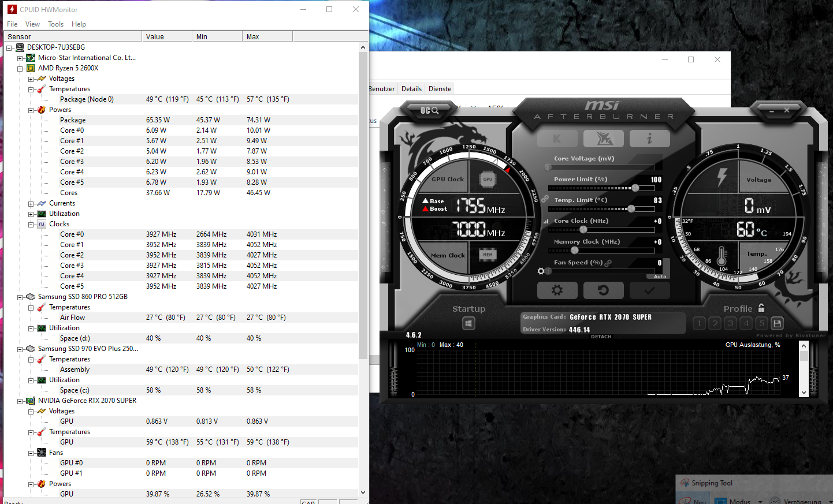Click the fan speed link icon in Afterburner
833x504 pixels.
pyautogui.click(x=608, y=263)
